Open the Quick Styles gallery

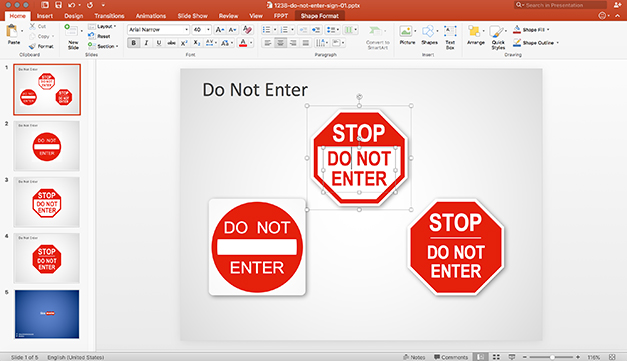pyautogui.click(x=498, y=37)
